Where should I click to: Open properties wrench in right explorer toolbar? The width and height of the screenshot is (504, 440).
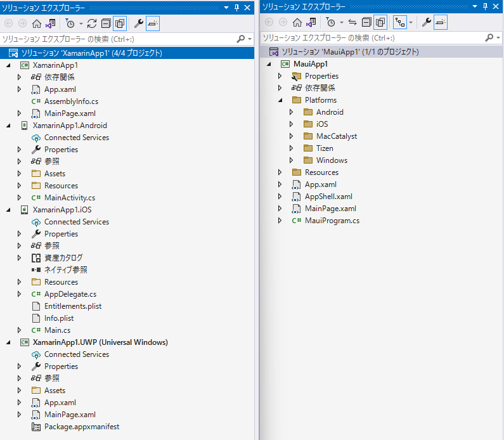coord(427,22)
